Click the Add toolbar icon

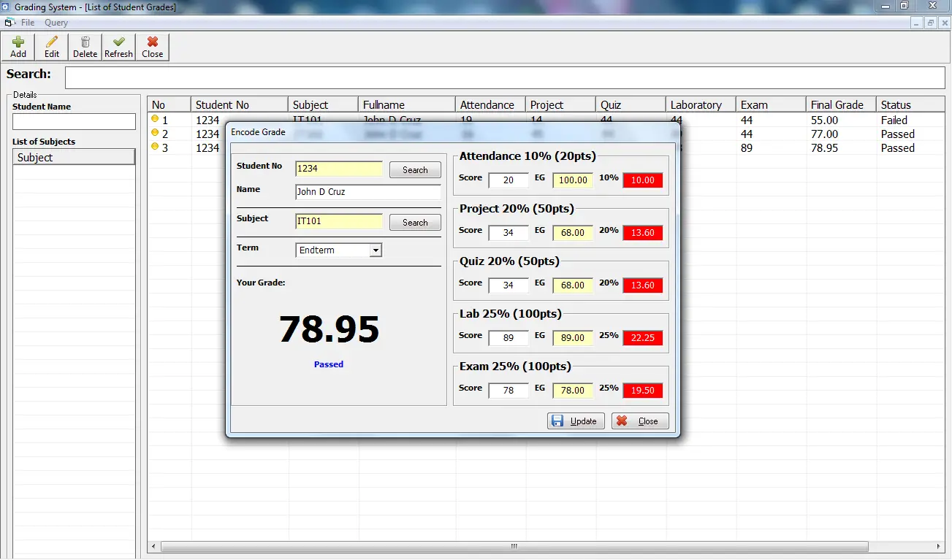tap(18, 42)
